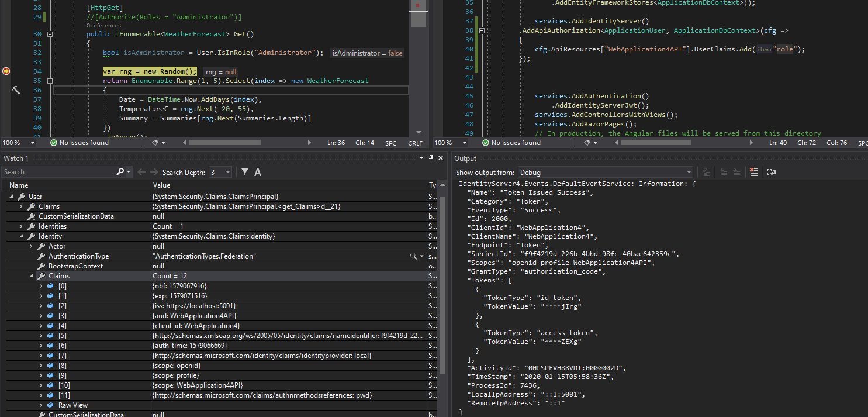Click in the Watch 1 Search field
Viewport: 868px width, 417px height.
tap(58, 172)
